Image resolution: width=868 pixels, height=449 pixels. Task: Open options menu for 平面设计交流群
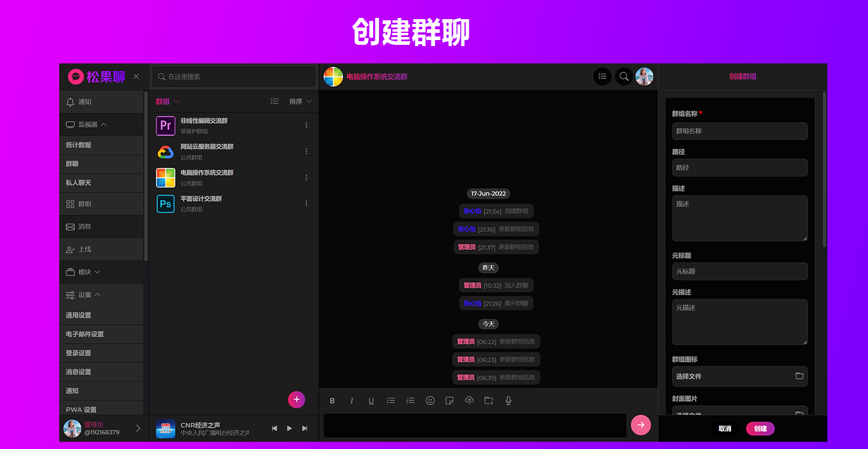(307, 203)
